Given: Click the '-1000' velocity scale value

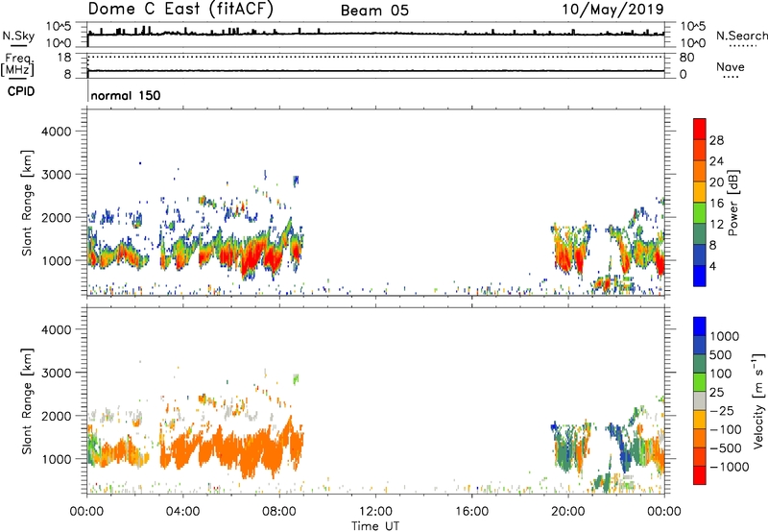Looking at the screenshot, I should (x=730, y=467).
